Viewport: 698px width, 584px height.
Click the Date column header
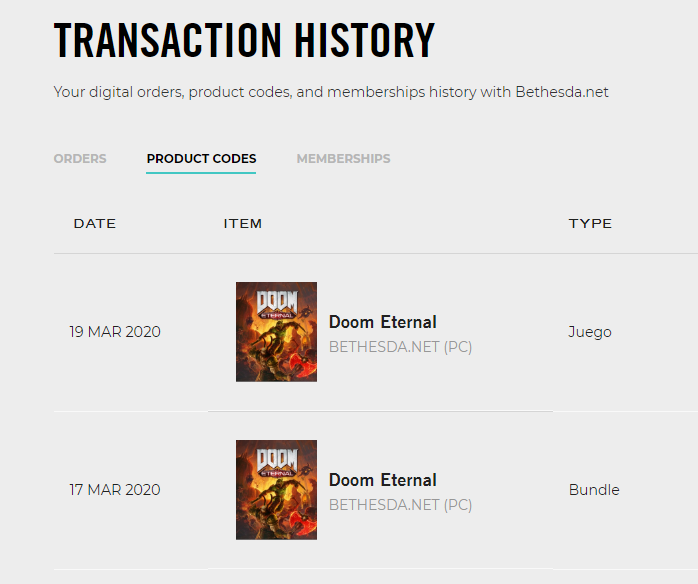[95, 224]
